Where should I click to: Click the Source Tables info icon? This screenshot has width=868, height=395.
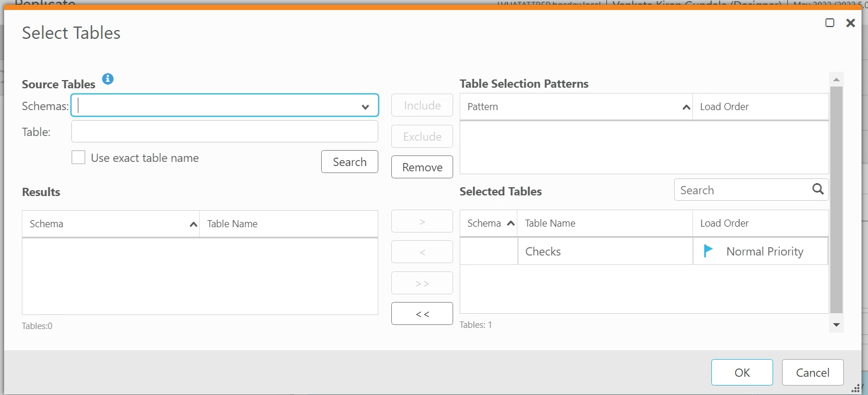pyautogui.click(x=108, y=79)
